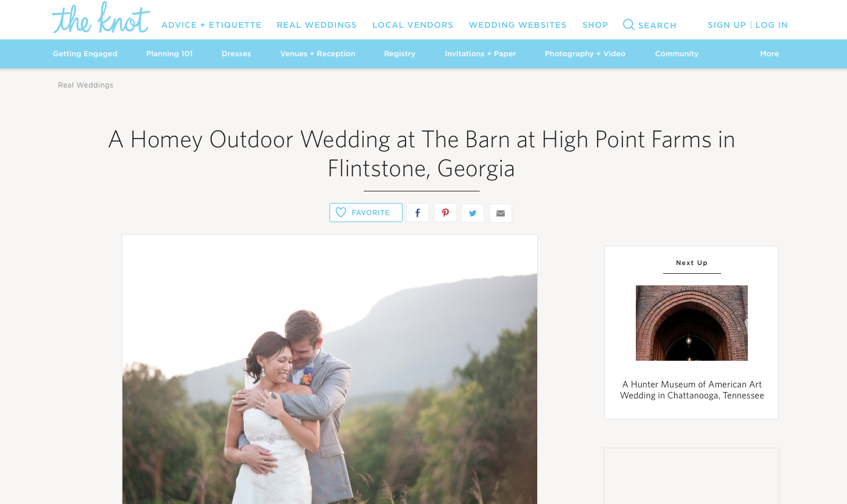
Task: Tweet this wedding via Twitter icon
Action: [x=473, y=213]
